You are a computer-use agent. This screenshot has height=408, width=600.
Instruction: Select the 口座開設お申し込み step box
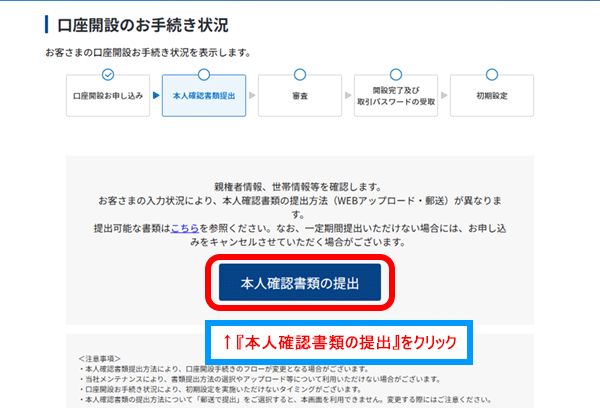108,96
